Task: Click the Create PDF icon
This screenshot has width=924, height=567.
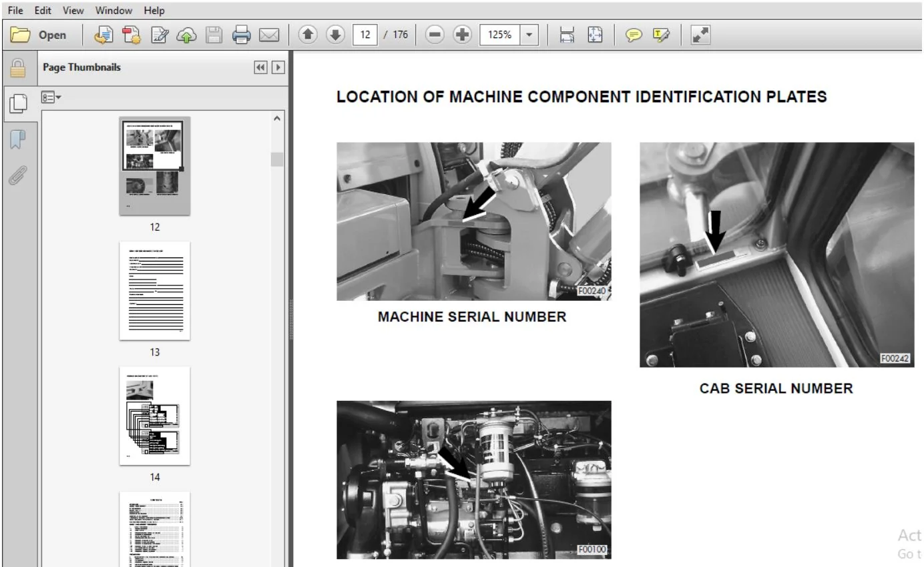Action: coord(103,35)
